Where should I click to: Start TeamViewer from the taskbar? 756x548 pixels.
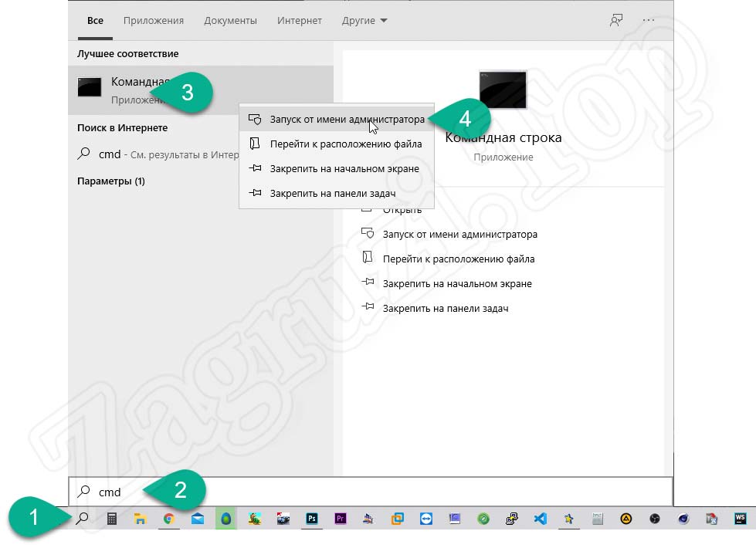point(425,519)
